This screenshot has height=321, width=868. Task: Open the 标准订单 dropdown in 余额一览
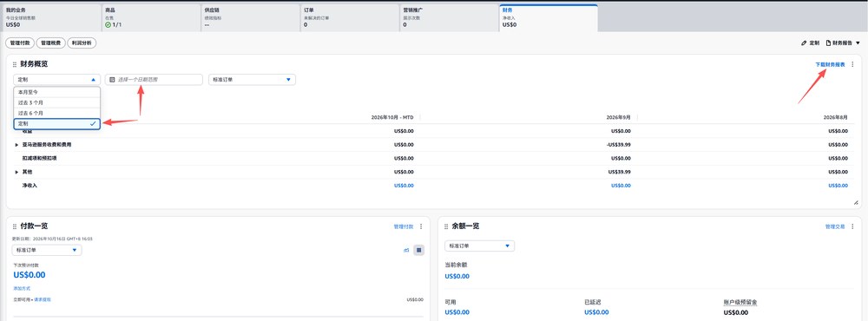(x=479, y=246)
